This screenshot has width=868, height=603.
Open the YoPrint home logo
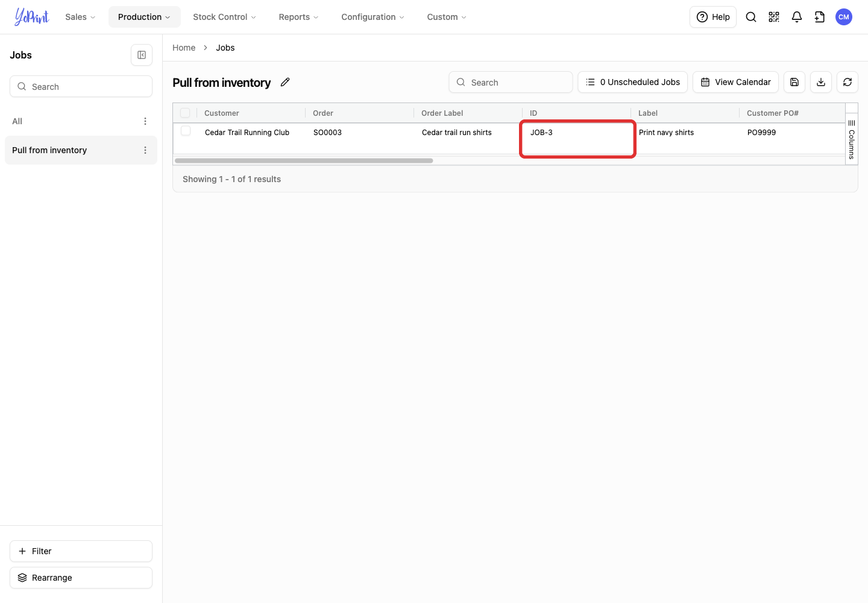pos(31,17)
